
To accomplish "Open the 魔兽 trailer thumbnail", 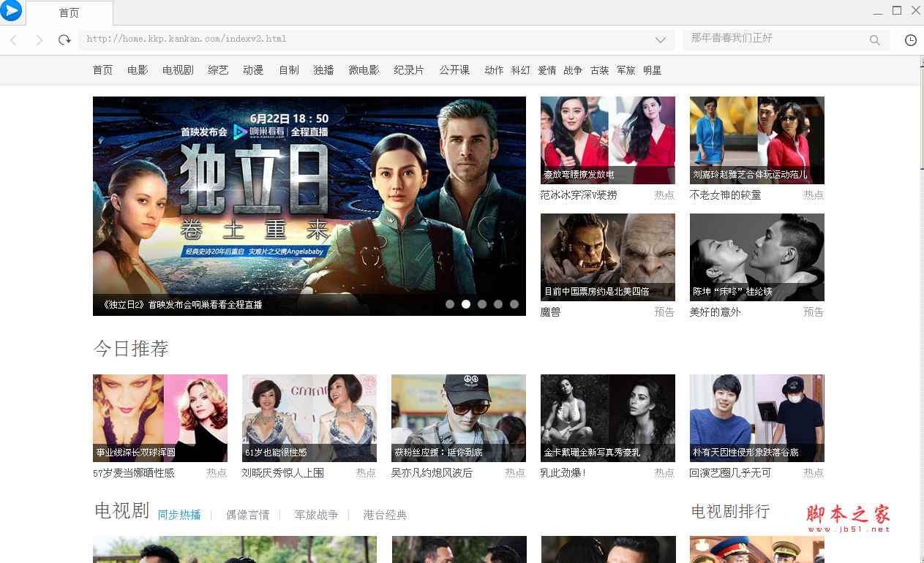I will (608, 257).
